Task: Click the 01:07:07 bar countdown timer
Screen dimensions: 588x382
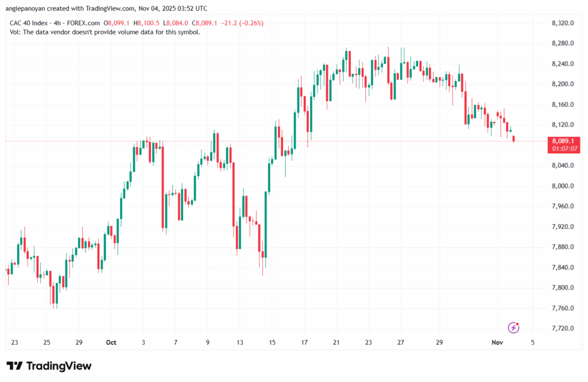Action: pos(565,148)
